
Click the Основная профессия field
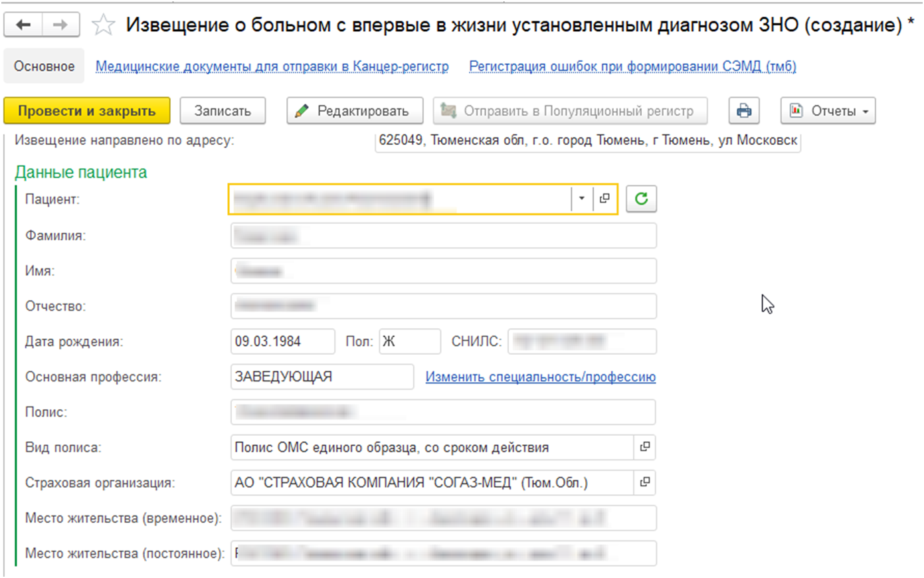pyautogui.click(x=322, y=377)
